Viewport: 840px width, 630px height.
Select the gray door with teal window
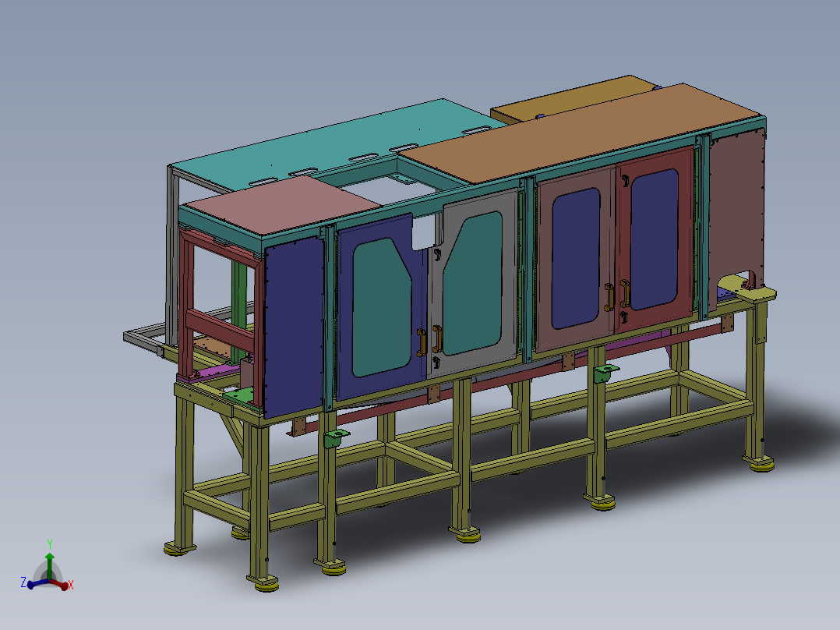(x=471, y=284)
